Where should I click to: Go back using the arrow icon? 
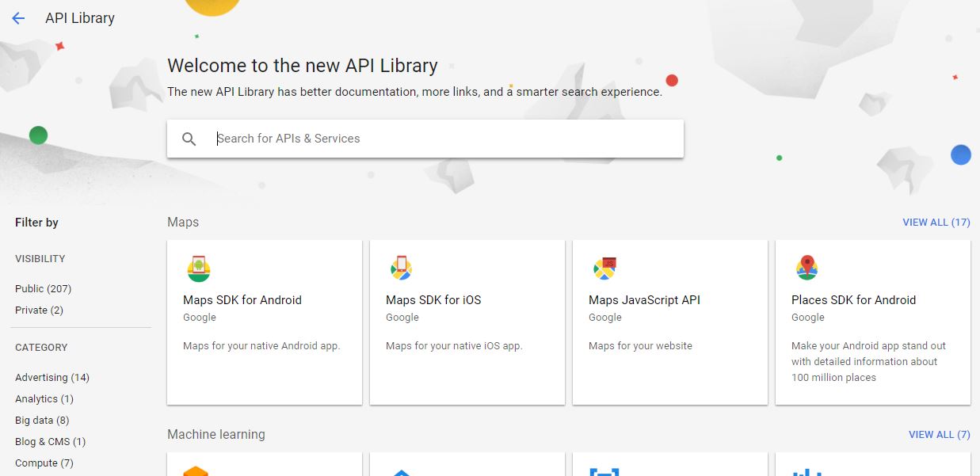coord(18,18)
